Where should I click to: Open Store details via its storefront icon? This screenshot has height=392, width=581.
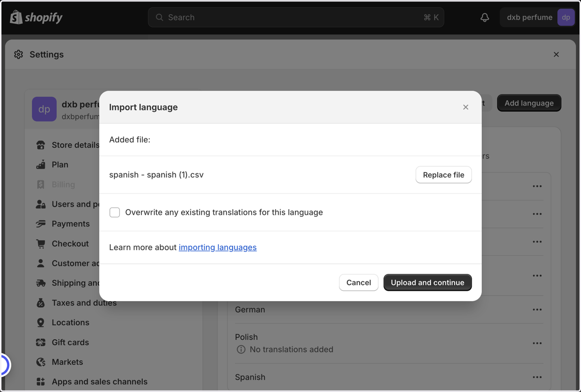41,145
